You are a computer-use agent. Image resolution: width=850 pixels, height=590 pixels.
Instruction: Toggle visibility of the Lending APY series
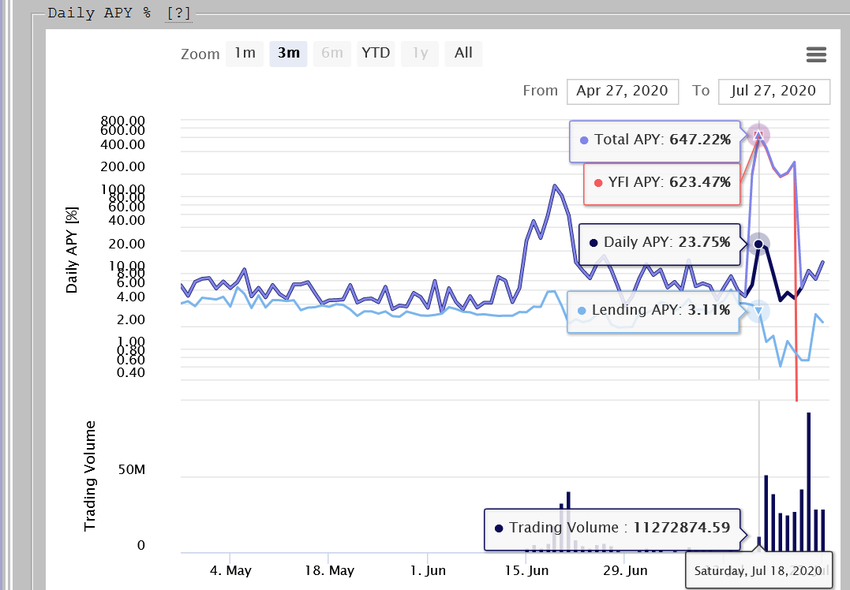pyautogui.click(x=655, y=310)
